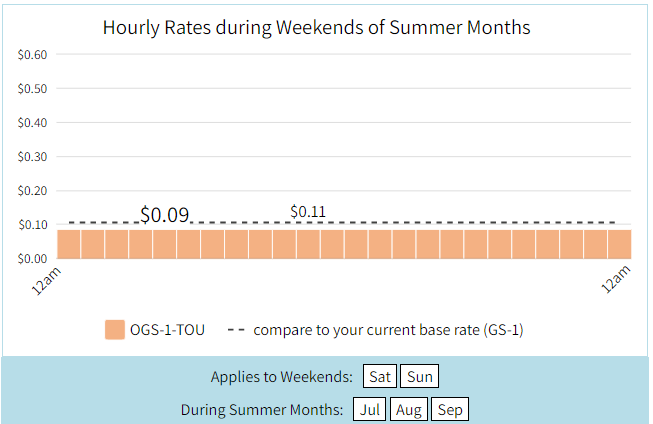Click the Applies to Weekends label
The height and width of the screenshot is (424, 653).
pos(282,377)
